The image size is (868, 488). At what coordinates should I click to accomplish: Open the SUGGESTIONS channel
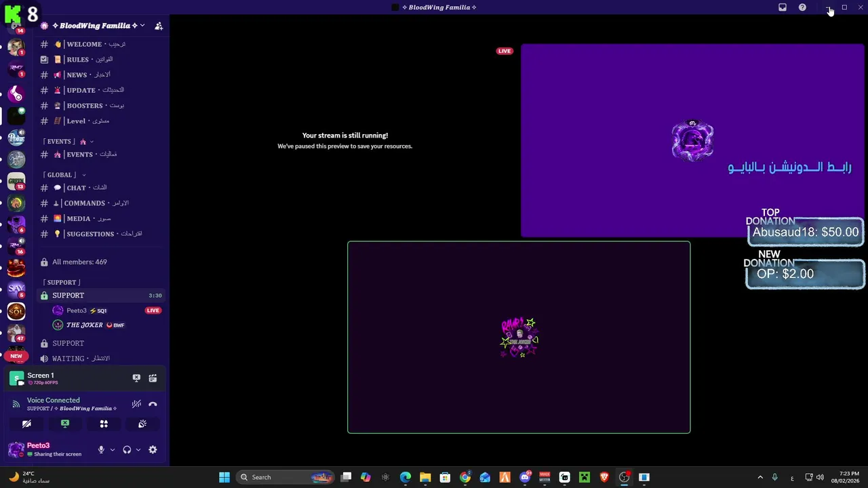point(102,234)
